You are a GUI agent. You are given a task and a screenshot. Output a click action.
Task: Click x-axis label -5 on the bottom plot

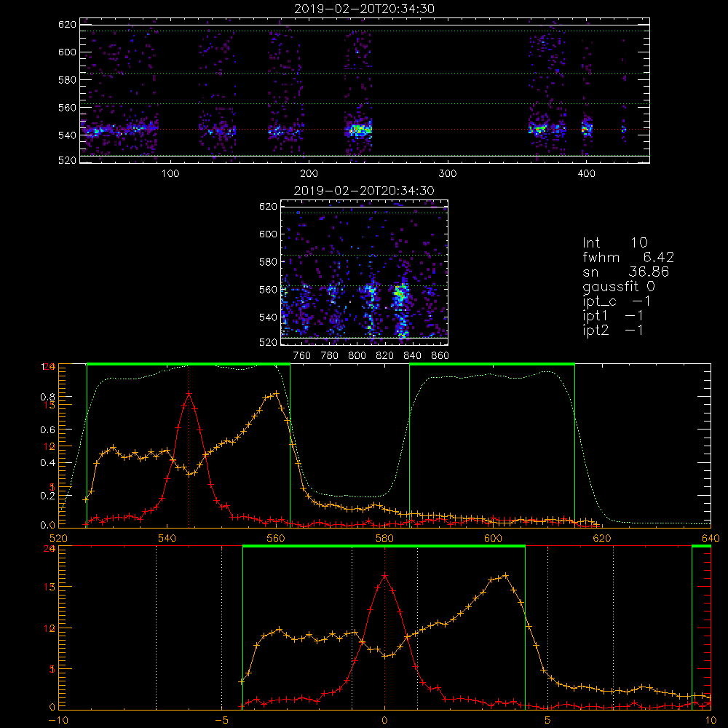tap(221, 720)
